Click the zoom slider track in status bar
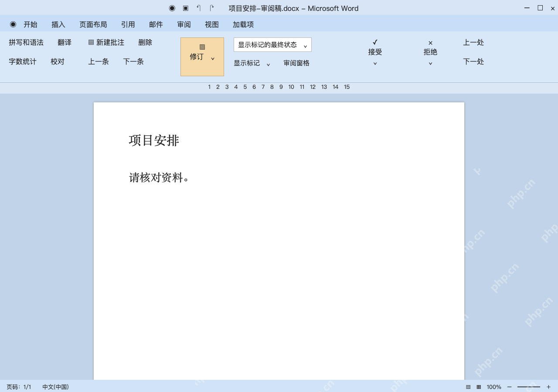 (529, 387)
